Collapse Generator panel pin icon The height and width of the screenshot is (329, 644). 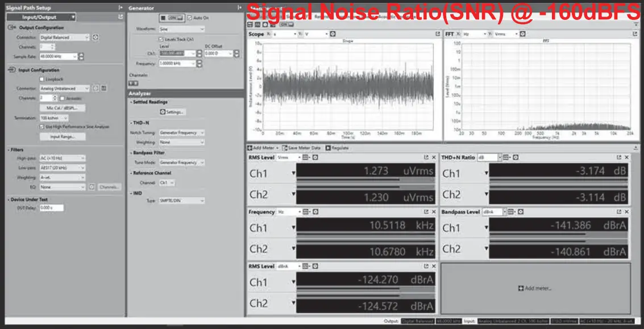239,7
